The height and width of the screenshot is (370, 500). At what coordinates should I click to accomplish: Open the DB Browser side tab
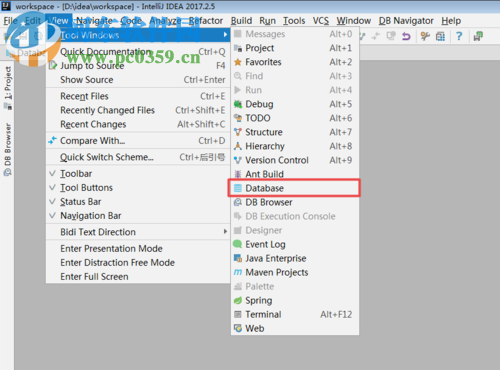pyautogui.click(x=7, y=149)
